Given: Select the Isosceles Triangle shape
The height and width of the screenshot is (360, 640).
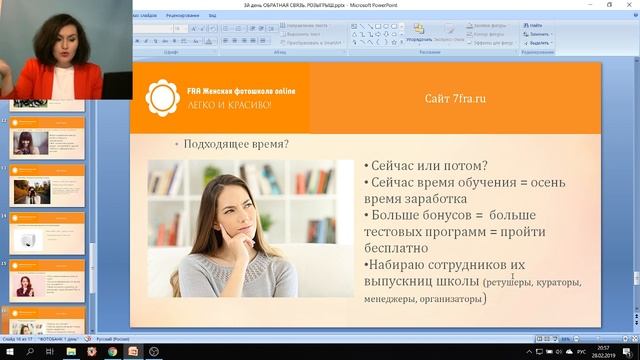Looking at the screenshot, I should 354,34.
